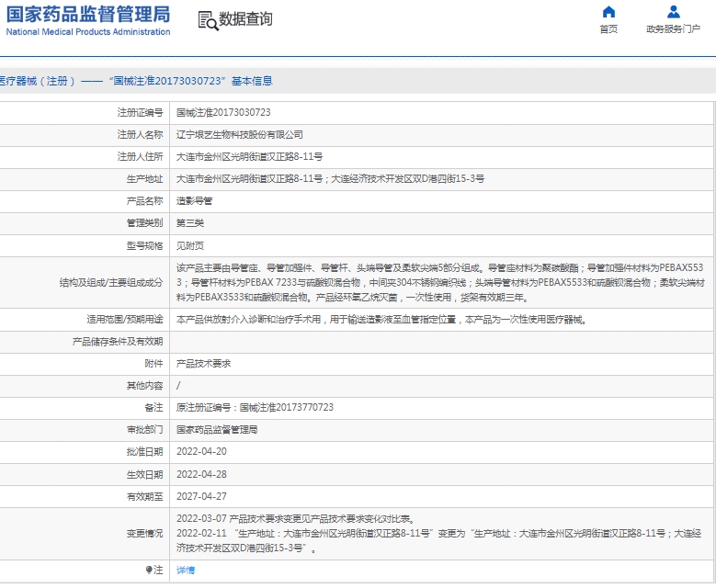Open the 政务服务门户 user icon
716x588 pixels.
pyautogui.click(x=673, y=12)
